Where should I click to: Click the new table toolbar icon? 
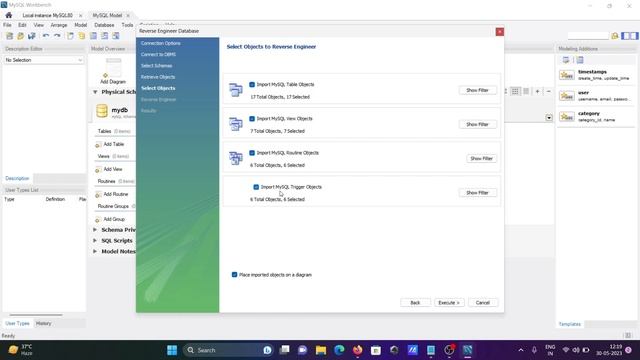[x=93, y=36]
